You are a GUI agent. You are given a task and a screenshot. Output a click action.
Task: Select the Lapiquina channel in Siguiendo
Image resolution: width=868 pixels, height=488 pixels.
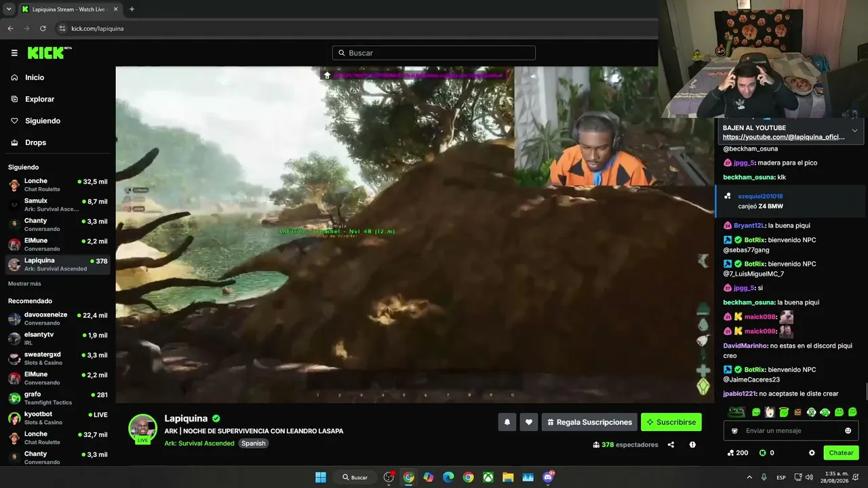(58, 264)
